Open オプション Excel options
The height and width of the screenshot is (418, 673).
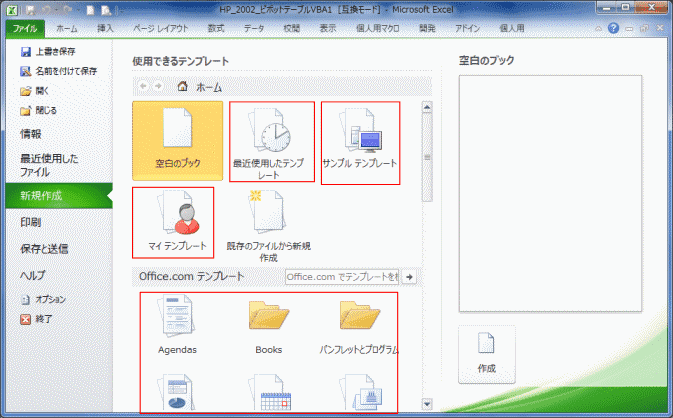pos(43,299)
